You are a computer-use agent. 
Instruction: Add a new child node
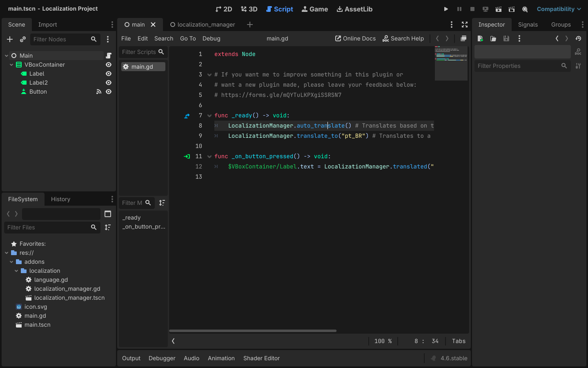pos(10,39)
